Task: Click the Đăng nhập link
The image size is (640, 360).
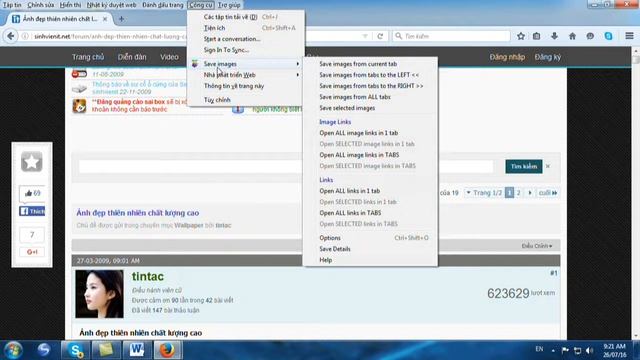Action: [x=507, y=57]
